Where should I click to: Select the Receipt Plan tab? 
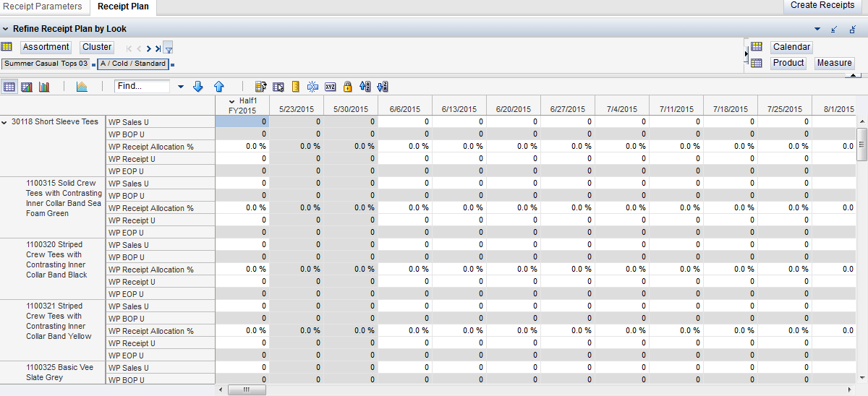pos(123,7)
